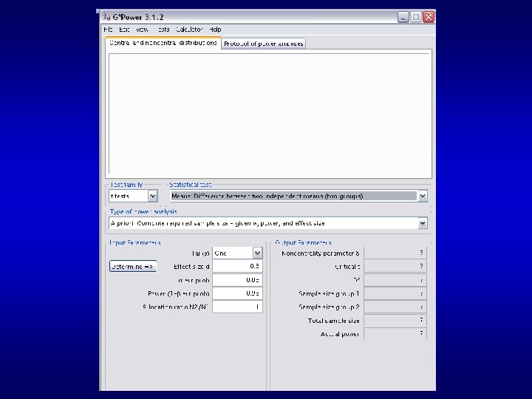
Task: Click the Input Parameters heading
Action: tap(134, 242)
